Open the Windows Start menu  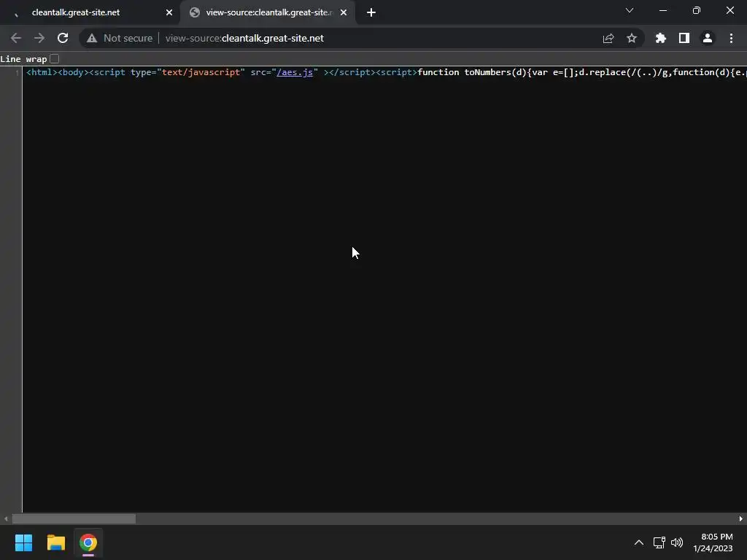coord(23,542)
